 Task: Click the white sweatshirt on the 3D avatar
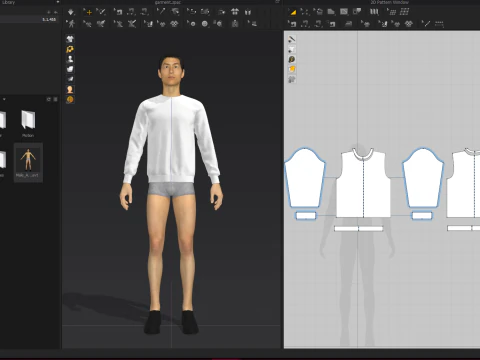pyautogui.click(x=171, y=140)
